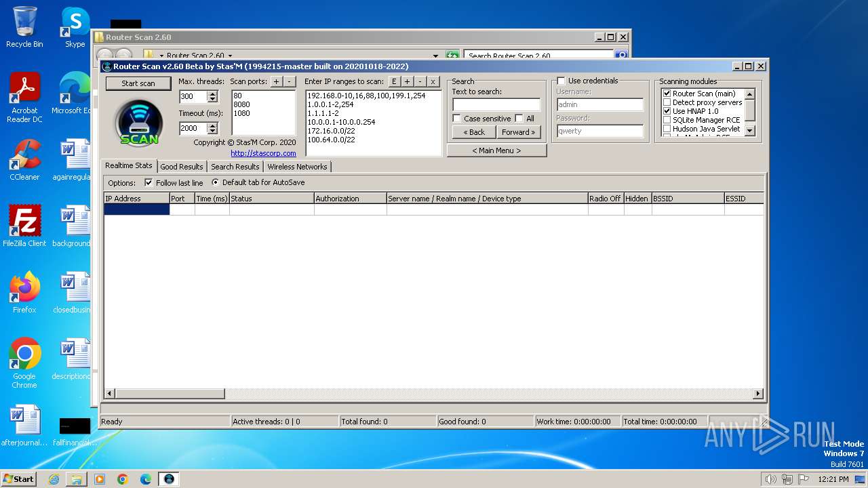Click the Max. threads value field
The height and width of the screenshot is (488, 868).
coord(193,97)
